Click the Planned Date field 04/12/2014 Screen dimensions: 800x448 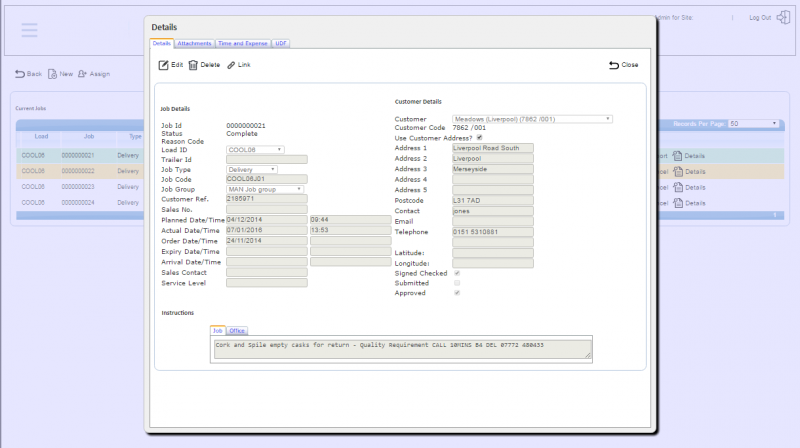267,220
